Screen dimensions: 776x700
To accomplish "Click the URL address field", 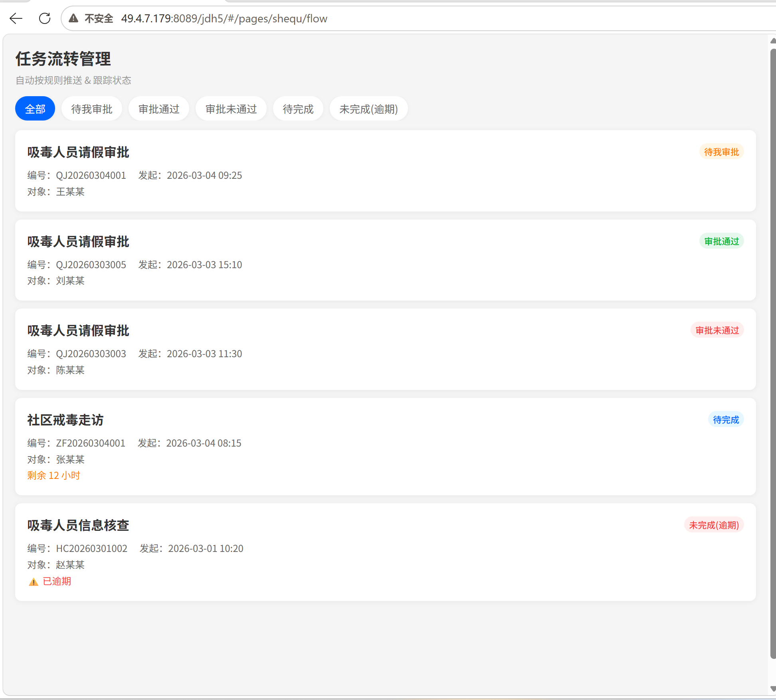I will (x=419, y=18).
